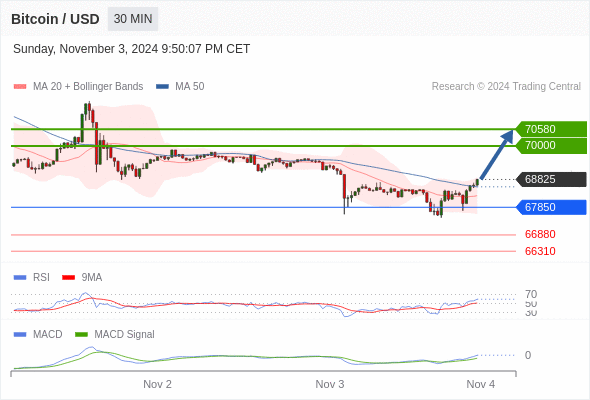Screen dimensions: 590x400
Task: Click the RSI blue legend swatch
Action: 20,278
